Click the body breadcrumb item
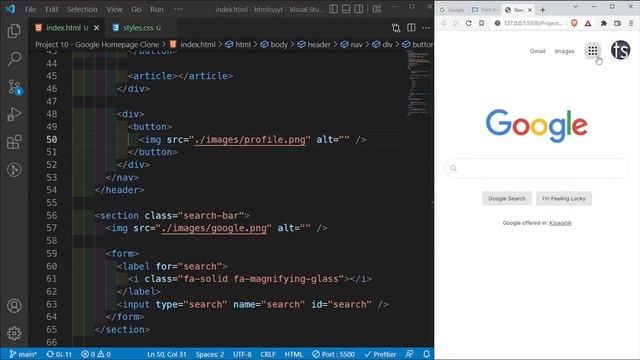 [274, 44]
